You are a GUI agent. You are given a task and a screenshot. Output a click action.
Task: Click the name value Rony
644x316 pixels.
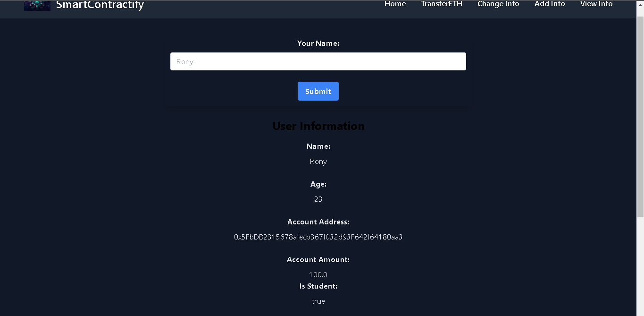[x=318, y=161]
